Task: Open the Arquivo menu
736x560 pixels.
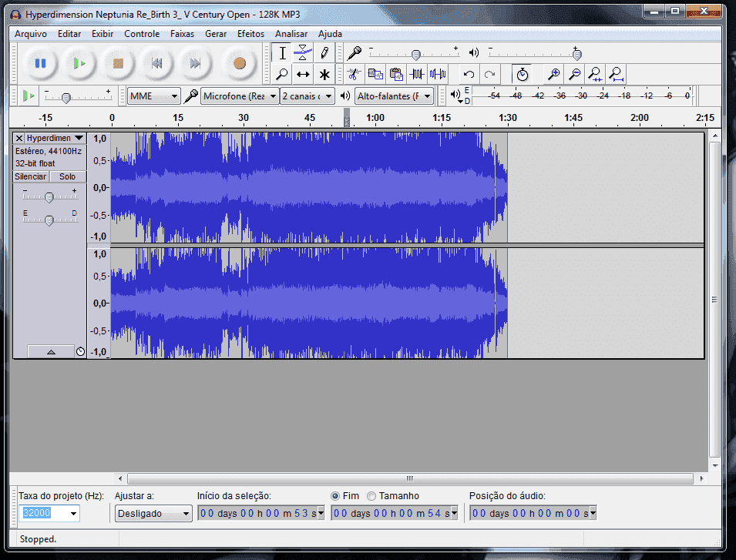Action: click(31, 34)
